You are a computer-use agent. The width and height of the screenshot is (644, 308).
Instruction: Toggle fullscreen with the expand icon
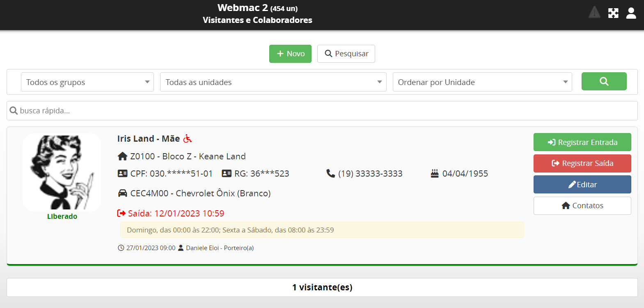pyautogui.click(x=613, y=13)
